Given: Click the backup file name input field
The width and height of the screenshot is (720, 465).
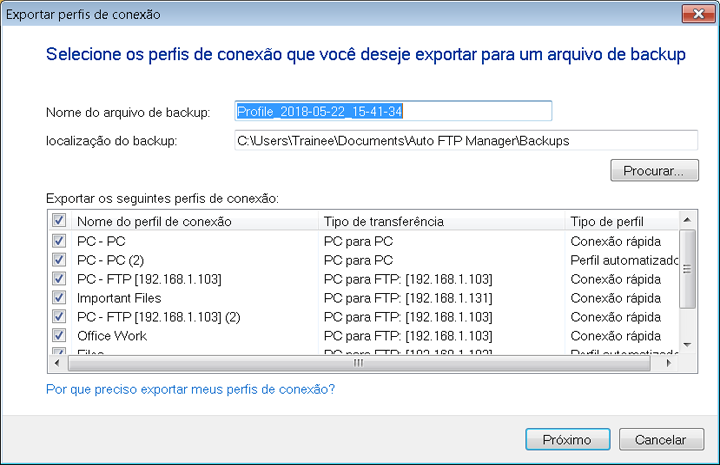Looking at the screenshot, I should click(x=392, y=111).
